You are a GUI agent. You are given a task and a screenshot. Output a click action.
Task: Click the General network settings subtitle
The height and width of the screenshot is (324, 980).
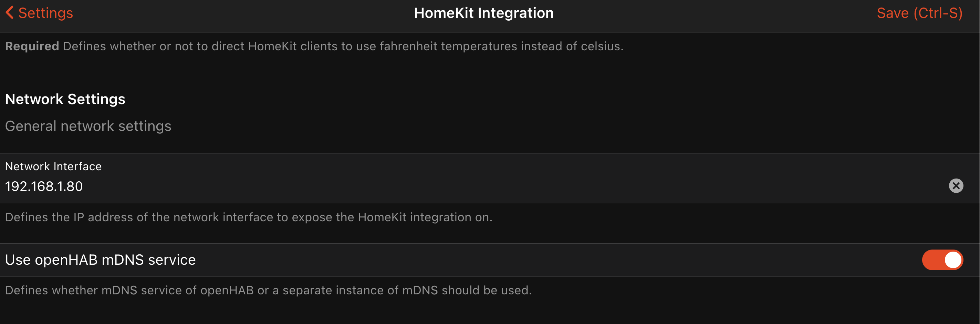point(88,126)
